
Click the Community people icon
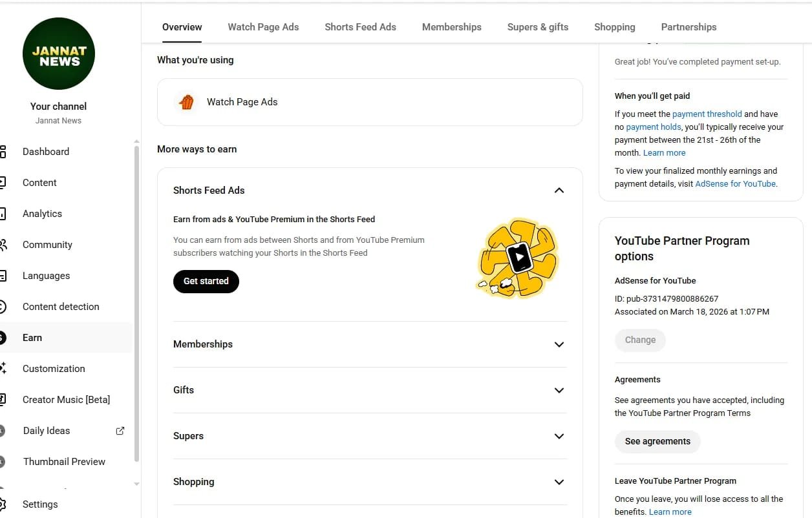point(3,245)
